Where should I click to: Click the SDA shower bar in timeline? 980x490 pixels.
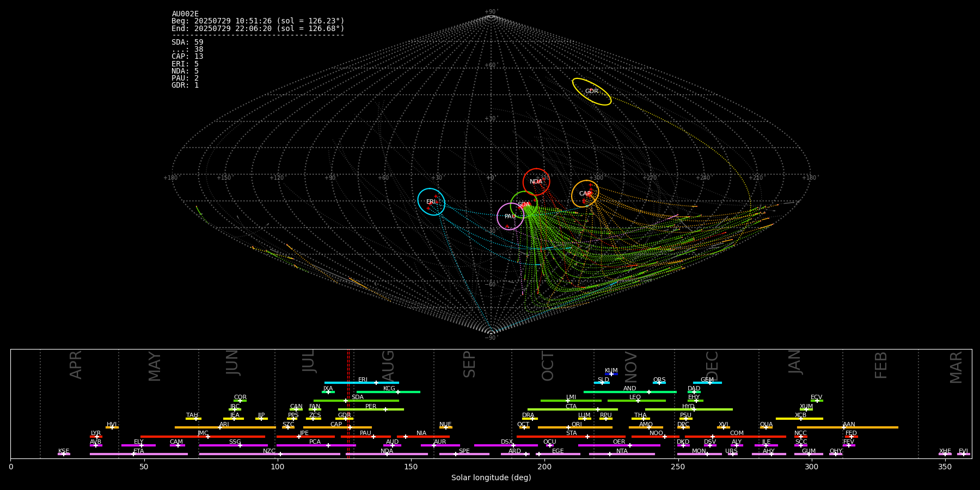tap(356, 401)
